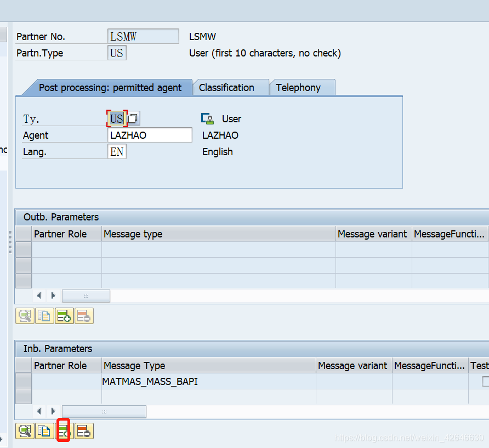Viewport: 489px width, 448px height.
Task: Click Outb. Partner Role column header
Action: tap(67, 234)
